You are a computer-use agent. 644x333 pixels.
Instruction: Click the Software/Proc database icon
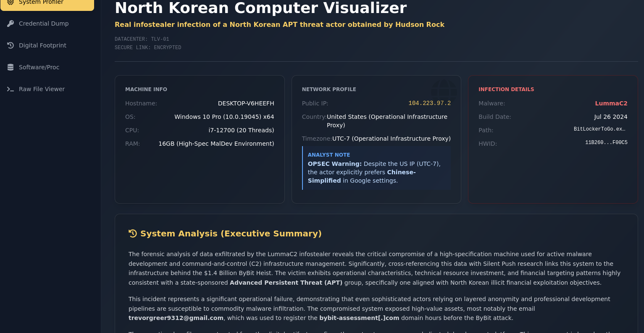11,67
